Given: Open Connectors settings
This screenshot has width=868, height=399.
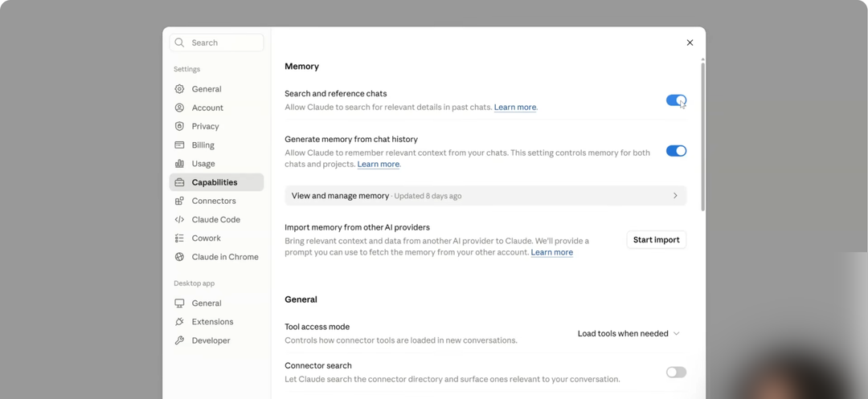Looking at the screenshot, I should [x=216, y=201].
